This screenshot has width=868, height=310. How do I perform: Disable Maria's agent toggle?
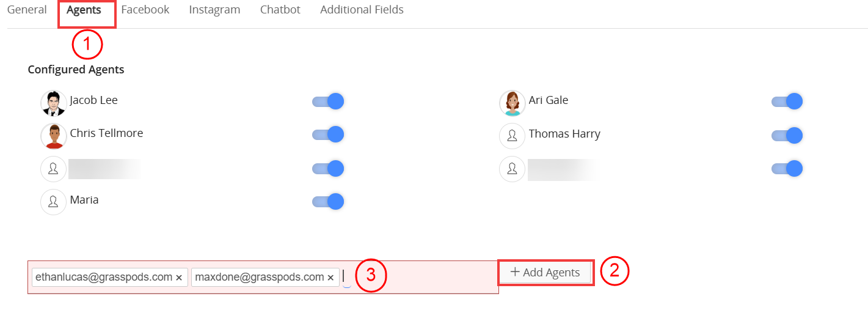329,201
